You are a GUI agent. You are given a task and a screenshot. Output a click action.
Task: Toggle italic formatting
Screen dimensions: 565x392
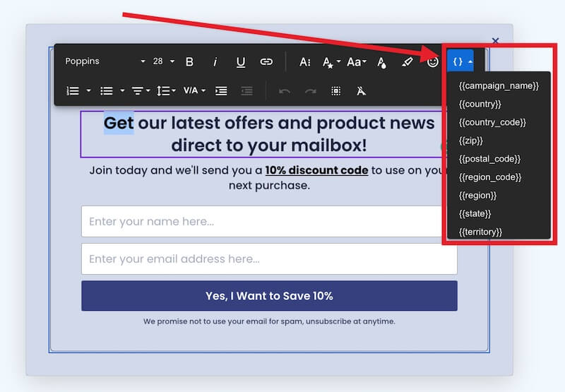tap(215, 62)
